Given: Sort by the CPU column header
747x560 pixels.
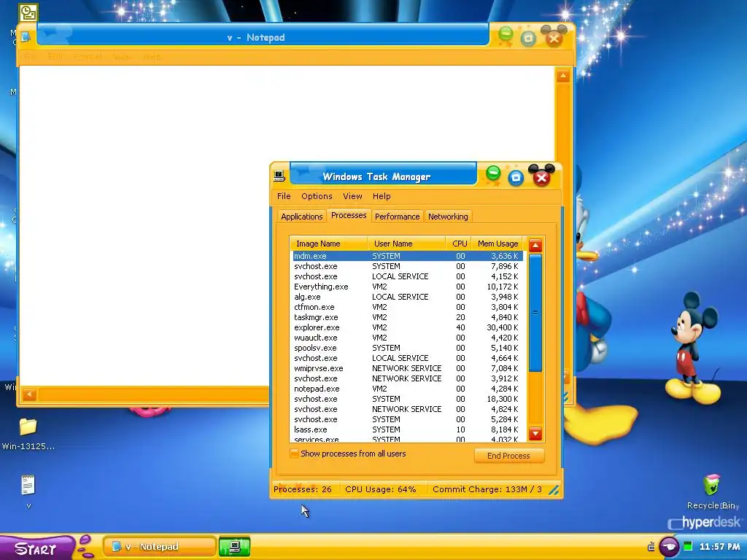Looking at the screenshot, I should pyautogui.click(x=460, y=244).
